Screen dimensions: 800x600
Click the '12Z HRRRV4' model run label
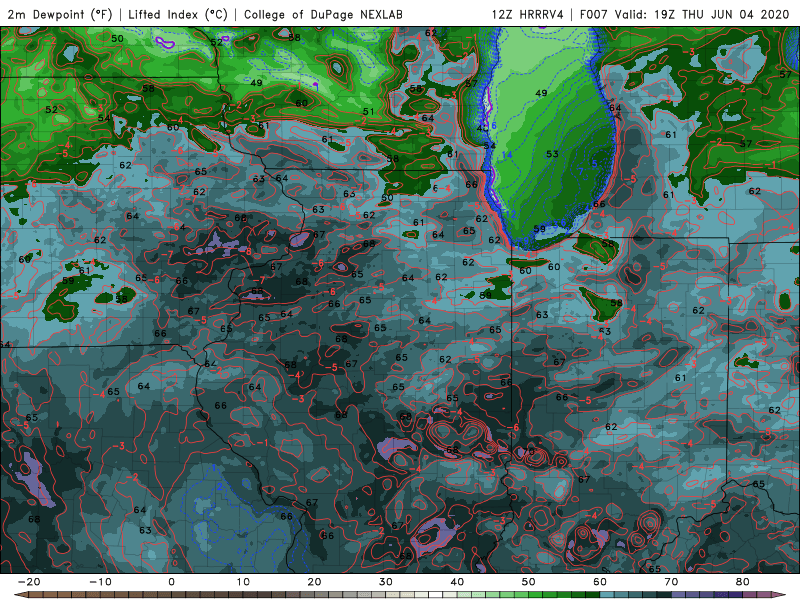tap(528, 14)
